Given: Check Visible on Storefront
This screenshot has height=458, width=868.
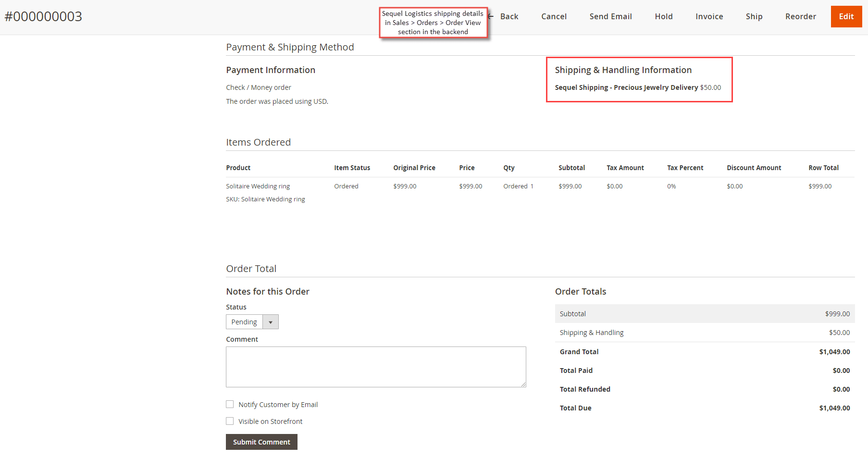Looking at the screenshot, I should 230,421.
